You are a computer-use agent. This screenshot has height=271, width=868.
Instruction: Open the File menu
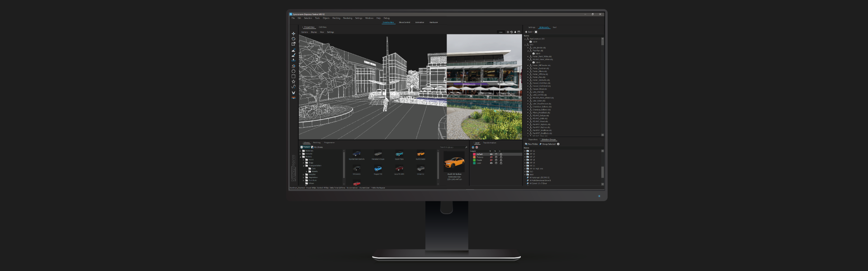pyautogui.click(x=293, y=18)
